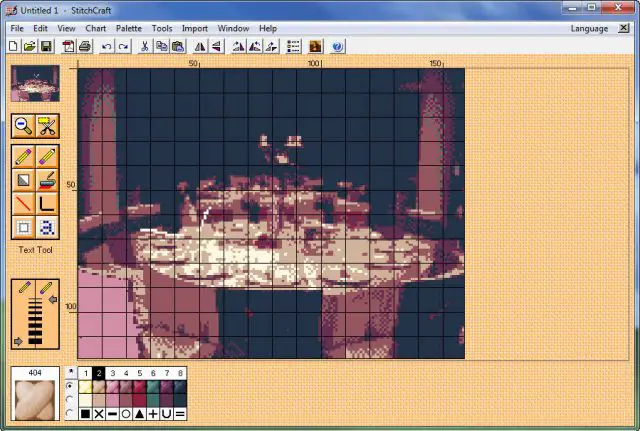Viewport: 640px width, 431px height.
Task: Open the Palette menu
Action: (129, 29)
